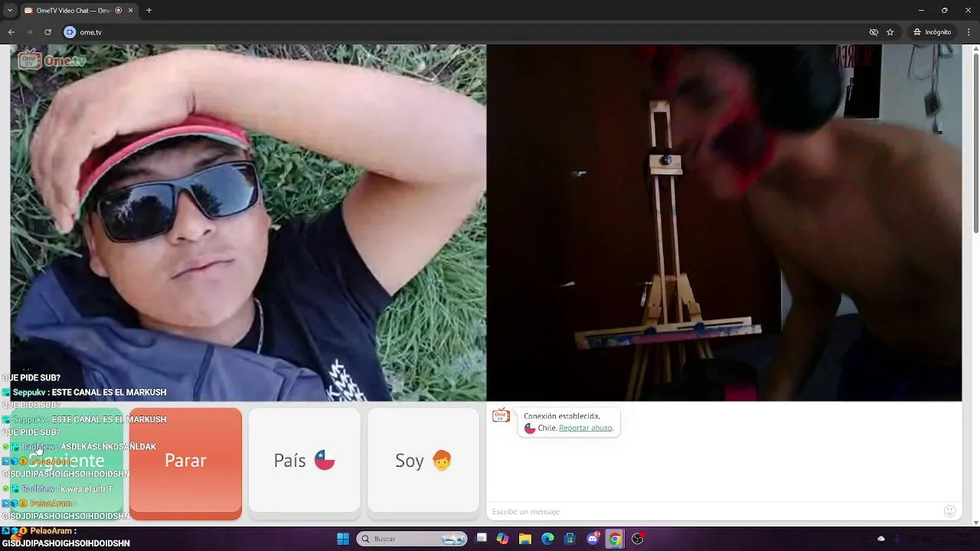Click the Escribe un mensaje field
The height and width of the screenshot is (551, 980).
(x=716, y=511)
